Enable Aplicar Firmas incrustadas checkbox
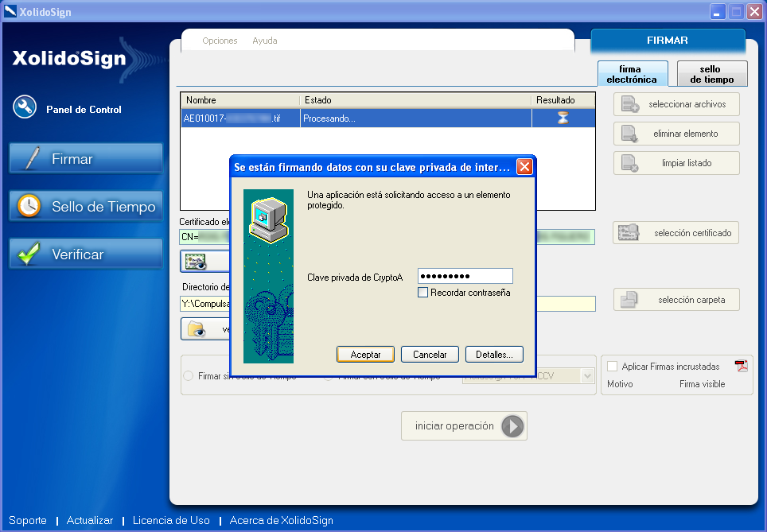Image resolution: width=767 pixels, height=532 pixels. 612,367
